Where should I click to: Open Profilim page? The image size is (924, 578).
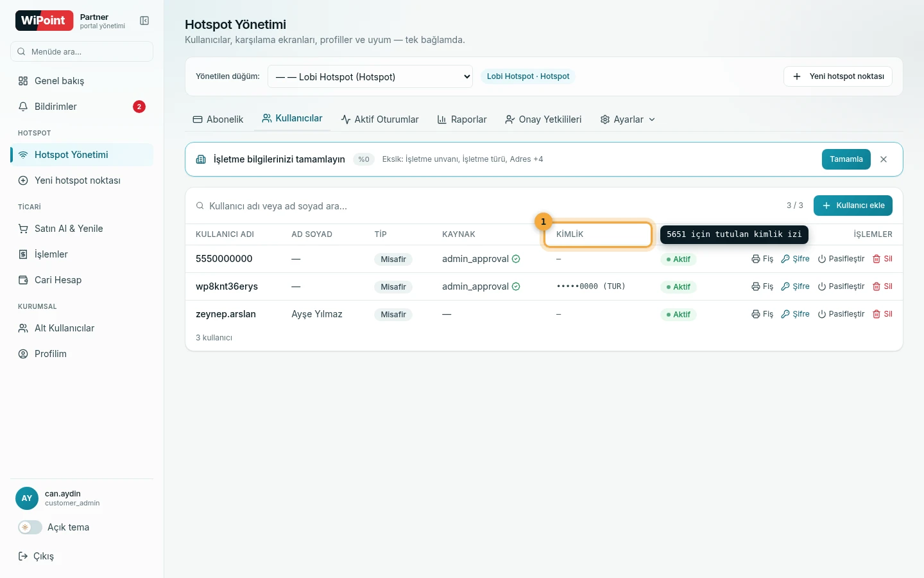click(x=81, y=354)
